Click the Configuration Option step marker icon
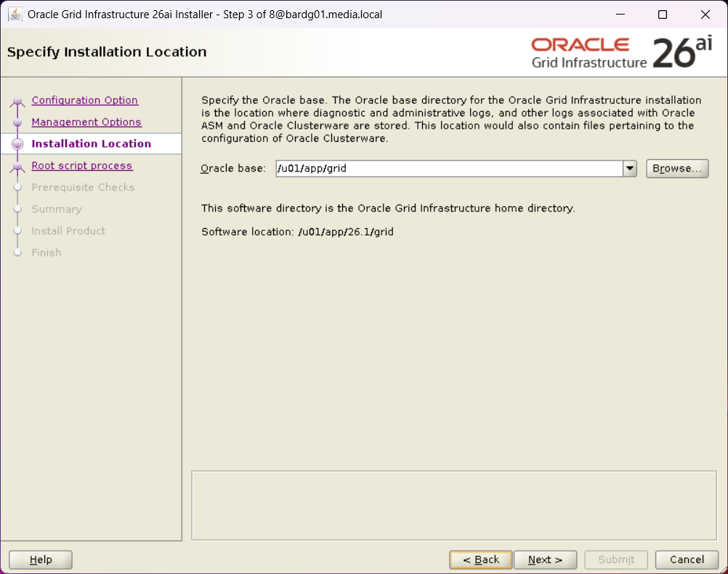Viewport: 728px width, 574px height. (17, 101)
